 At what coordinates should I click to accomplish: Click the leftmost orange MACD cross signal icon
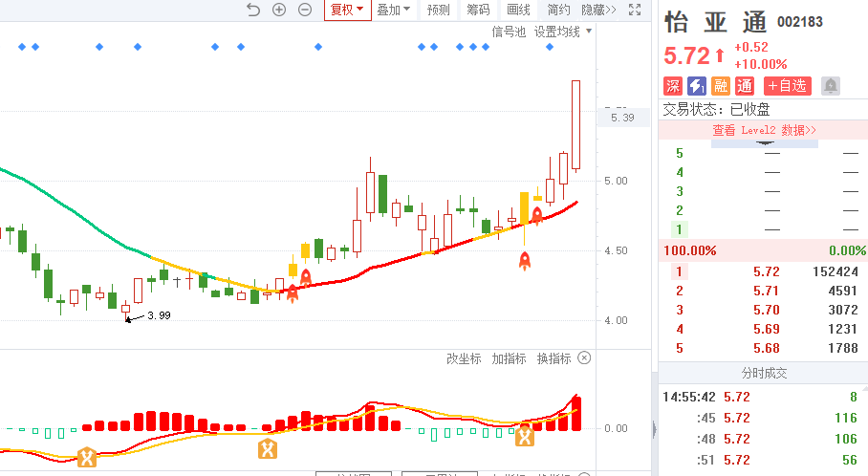[87, 457]
